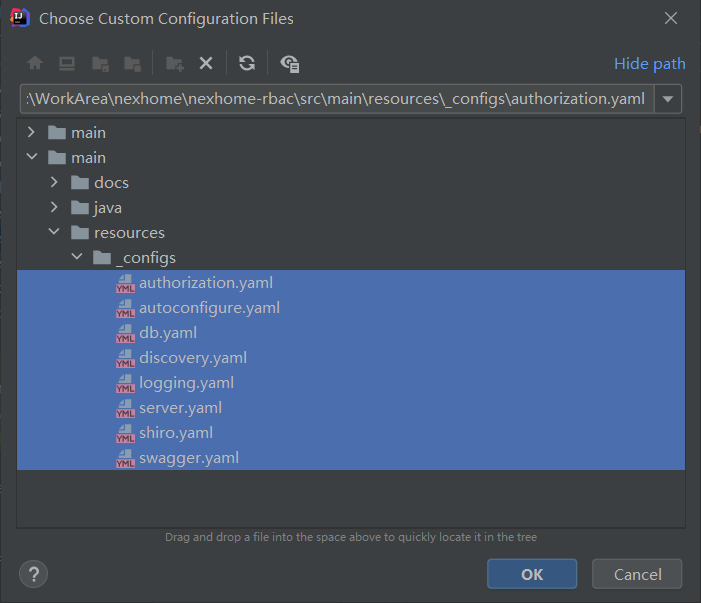Expand the collapsed main folder

32,133
